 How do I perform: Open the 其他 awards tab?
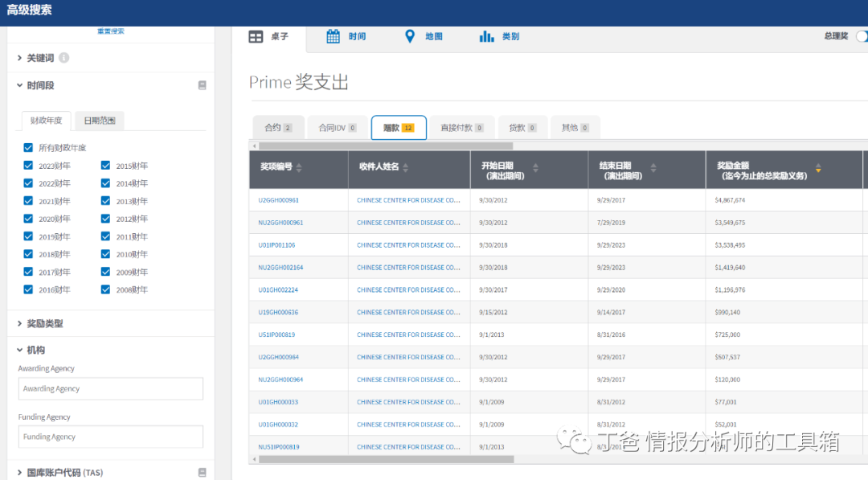point(575,127)
